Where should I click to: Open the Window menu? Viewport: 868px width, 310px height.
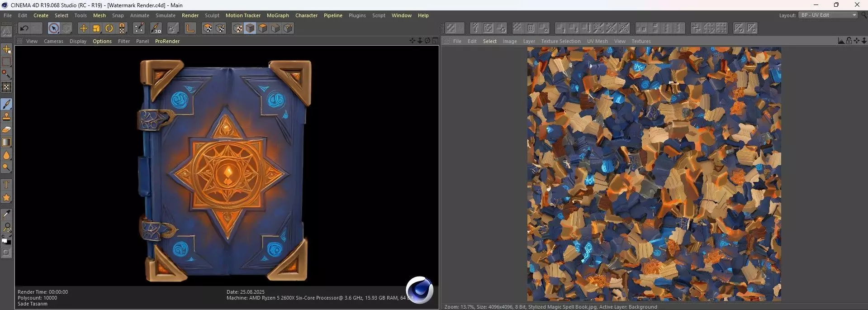point(402,15)
